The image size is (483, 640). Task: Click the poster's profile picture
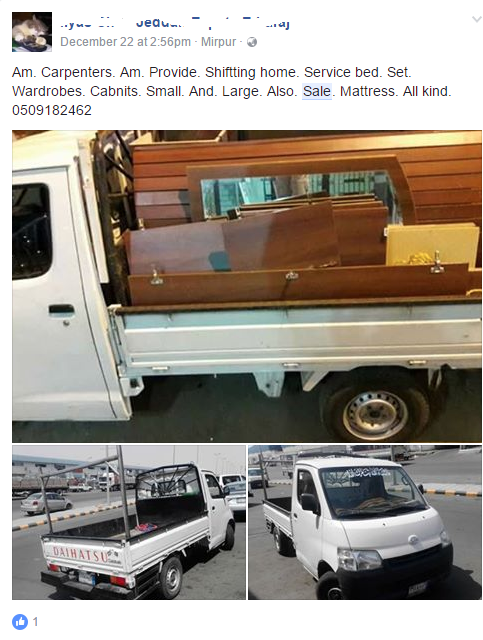[x=32, y=32]
